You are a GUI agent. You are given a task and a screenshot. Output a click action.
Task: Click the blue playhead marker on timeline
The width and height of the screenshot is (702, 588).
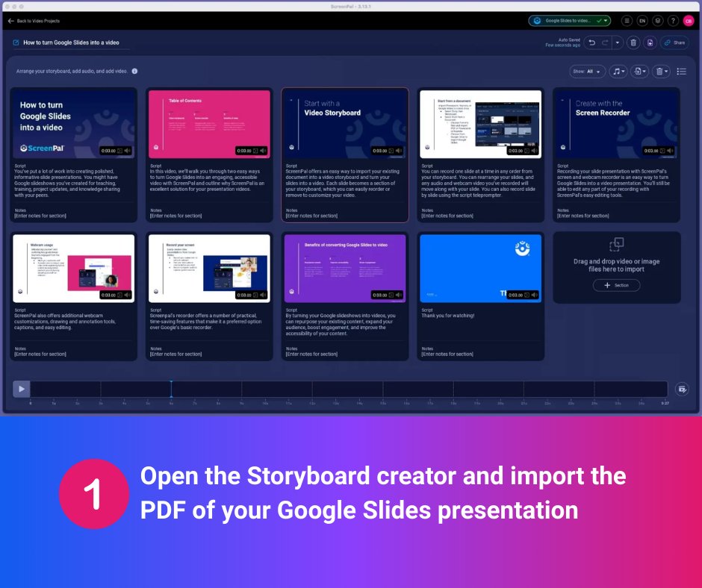click(x=171, y=389)
